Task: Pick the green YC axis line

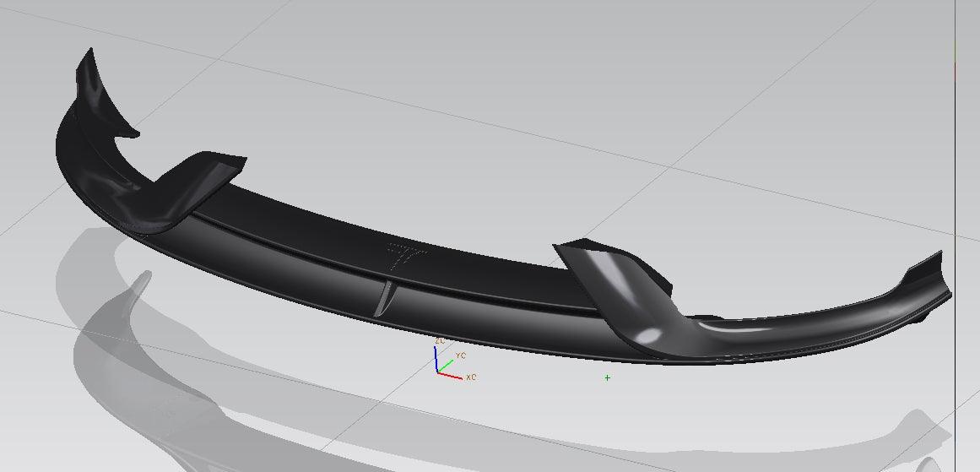Action: pos(446,365)
